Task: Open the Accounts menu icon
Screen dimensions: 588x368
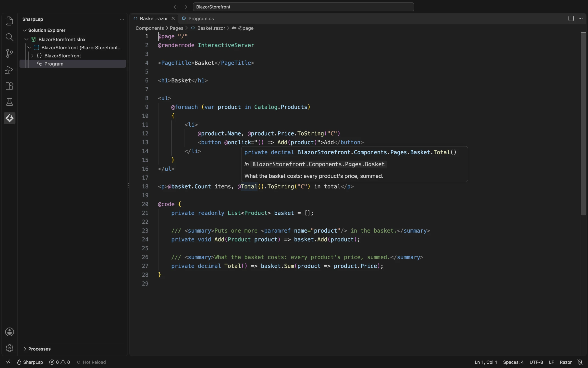Action: 9,332
